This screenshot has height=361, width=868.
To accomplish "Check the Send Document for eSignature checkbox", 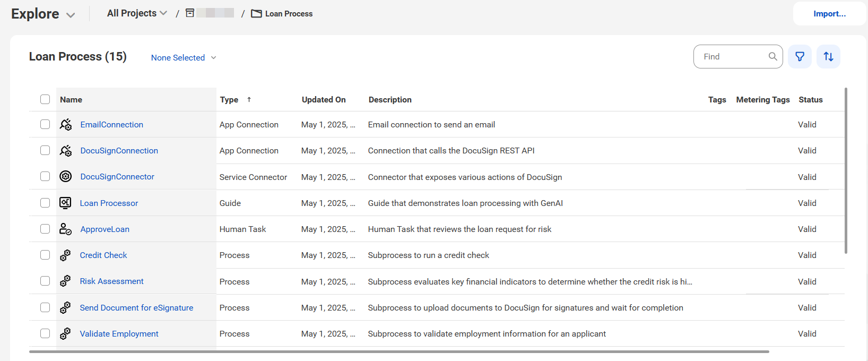I will pos(45,307).
